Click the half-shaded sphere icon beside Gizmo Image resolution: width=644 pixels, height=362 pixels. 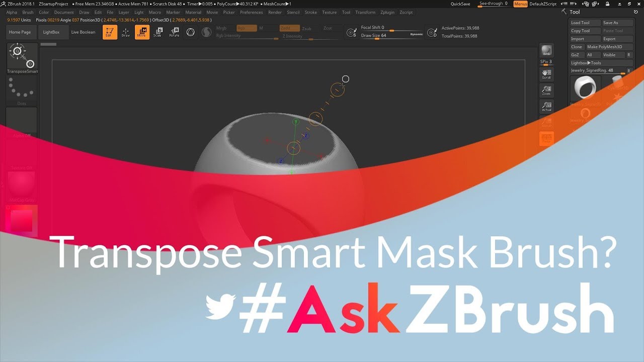[x=206, y=32]
